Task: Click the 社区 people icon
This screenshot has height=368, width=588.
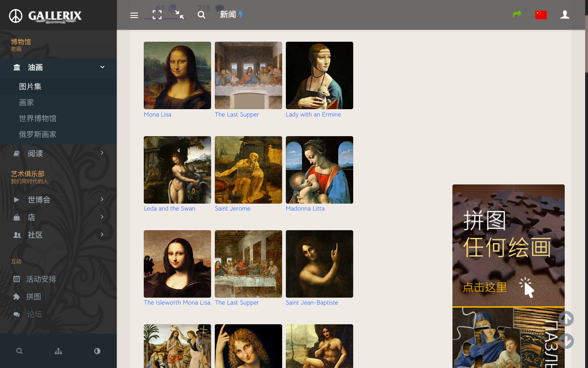Action: tap(17, 235)
